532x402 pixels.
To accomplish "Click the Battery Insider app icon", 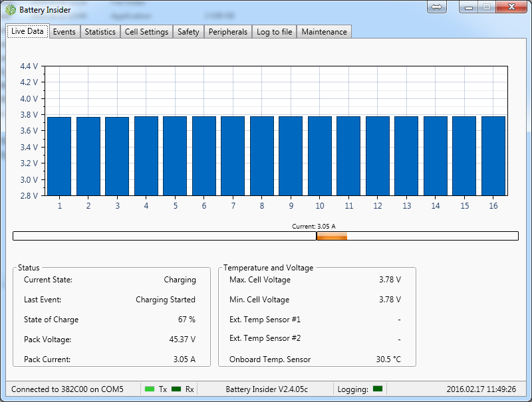I will pyautogui.click(x=11, y=10).
